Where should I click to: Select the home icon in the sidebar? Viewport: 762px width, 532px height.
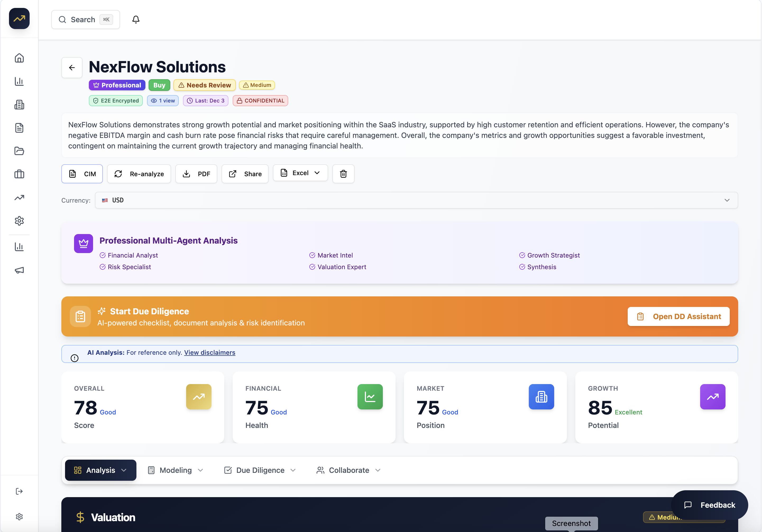coord(19,58)
